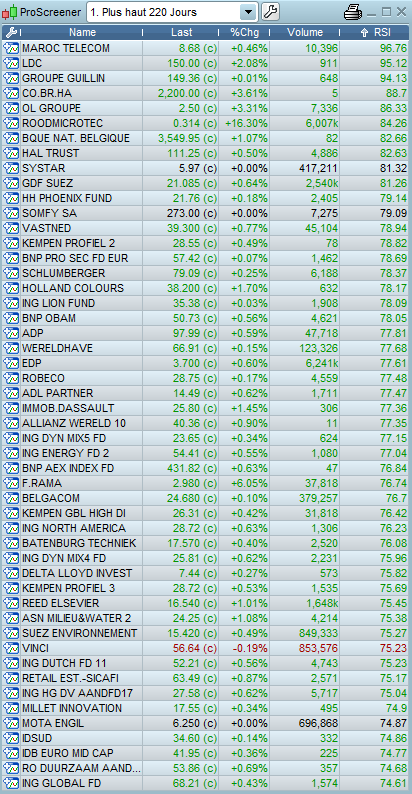Image resolution: width=412 pixels, height=794 pixels.
Task: Click the ProScreener candlestick logo icon
Action: coord(10,12)
